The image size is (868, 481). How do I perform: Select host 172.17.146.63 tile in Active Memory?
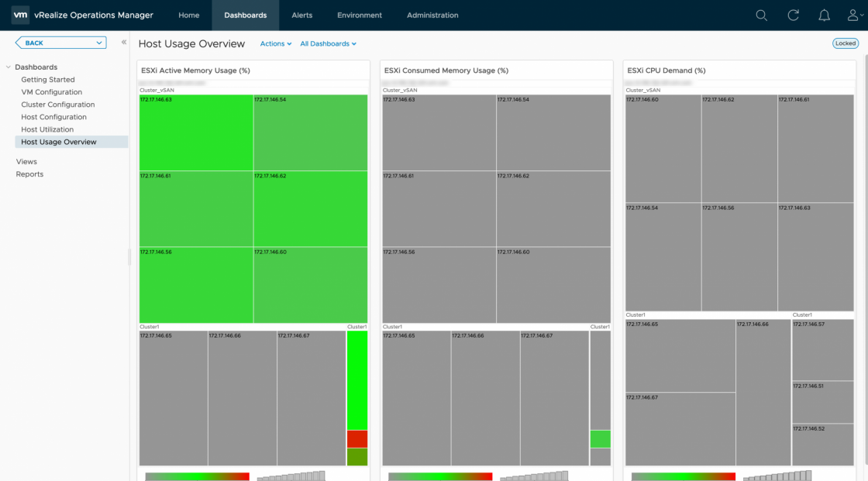point(196,132)
